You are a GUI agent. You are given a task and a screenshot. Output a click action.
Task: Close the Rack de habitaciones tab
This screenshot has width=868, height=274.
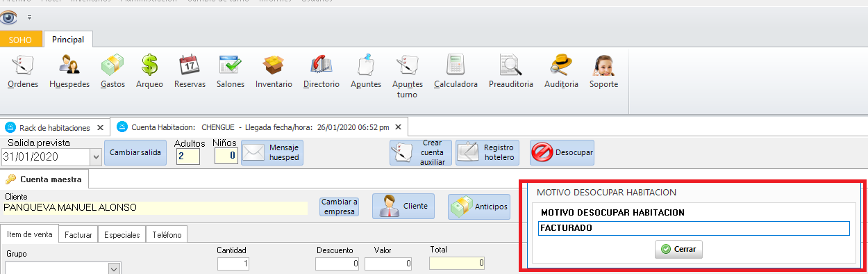tap(100, 128)
